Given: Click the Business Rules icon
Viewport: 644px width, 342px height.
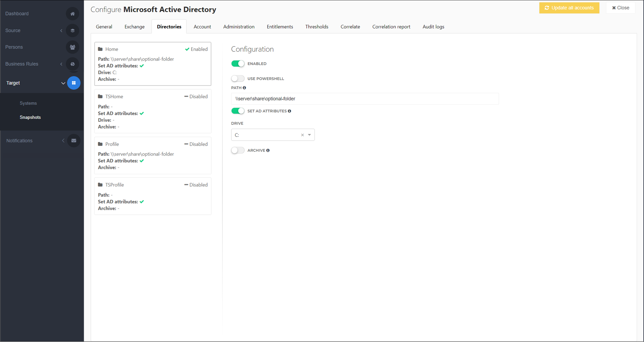Looking at the screenshot, I should tap(72, 64).
